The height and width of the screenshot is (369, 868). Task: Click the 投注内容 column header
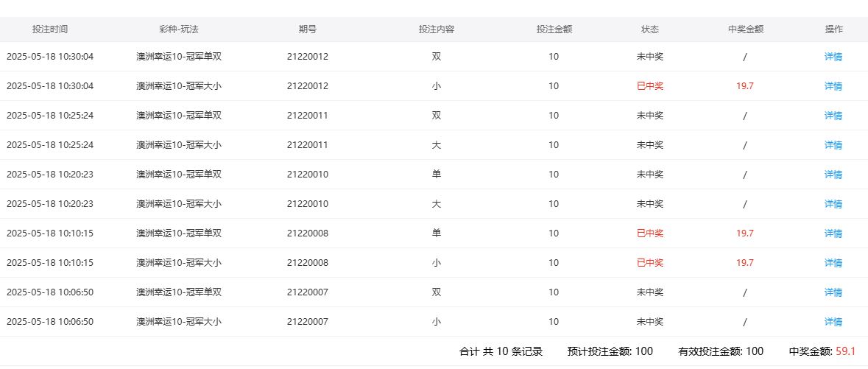[x=437, y=30]
